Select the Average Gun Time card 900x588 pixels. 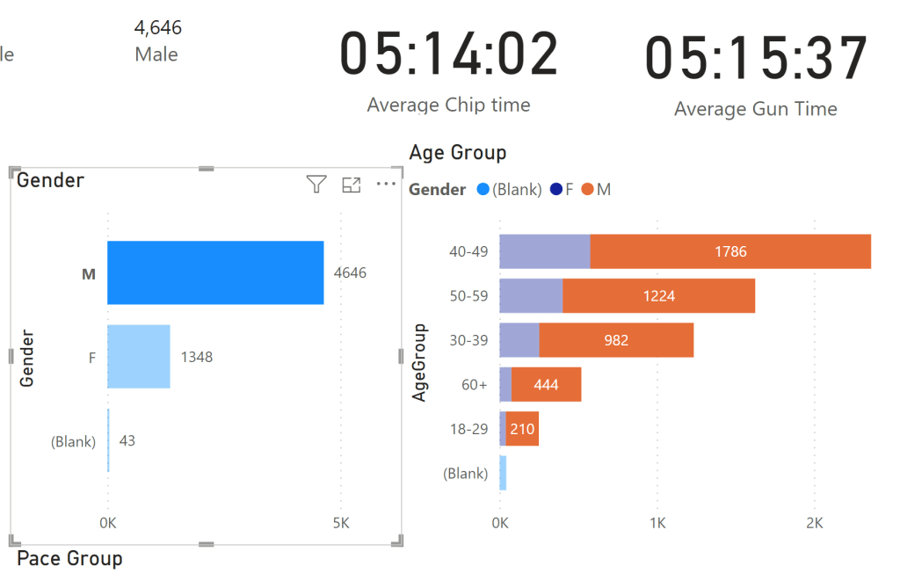click(756, 74)
